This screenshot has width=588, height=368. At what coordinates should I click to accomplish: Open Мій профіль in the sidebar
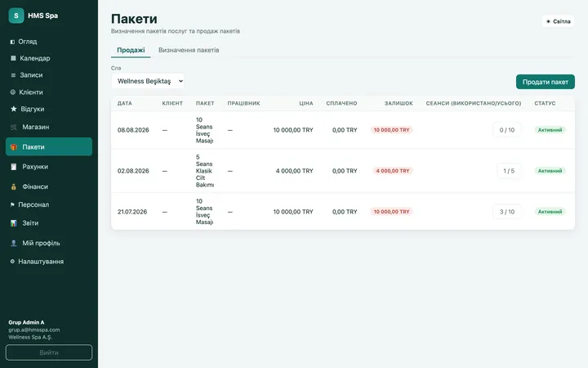[x=49, y=243]
